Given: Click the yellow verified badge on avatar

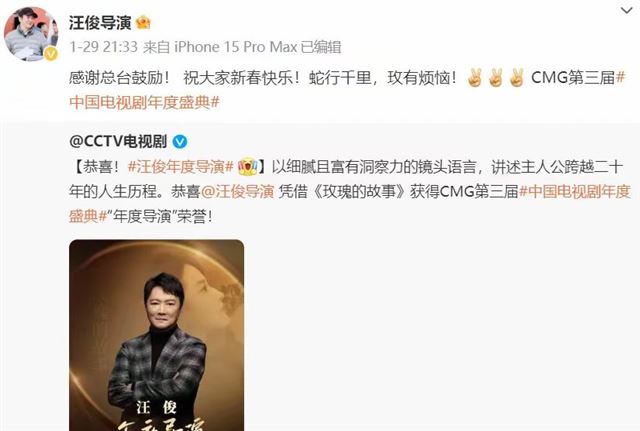Looking at the screenshot, I should (51, 53).
